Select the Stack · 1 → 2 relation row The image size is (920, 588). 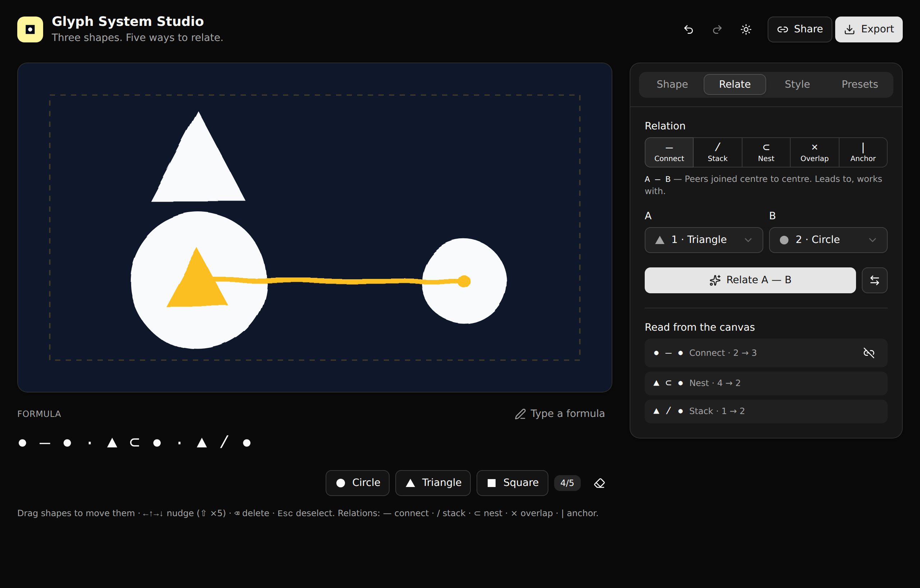click(x=765, y=411)
